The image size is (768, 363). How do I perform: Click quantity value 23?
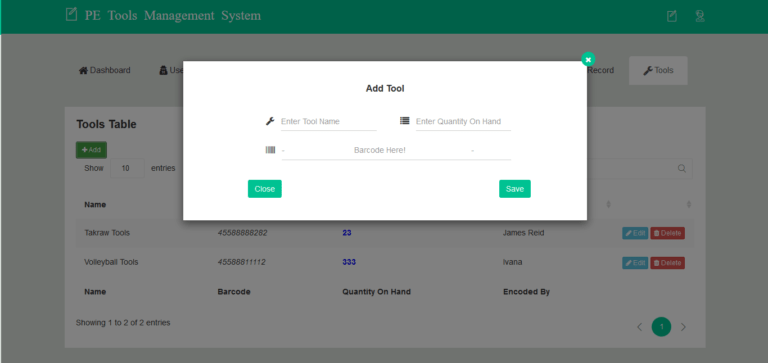347,233
